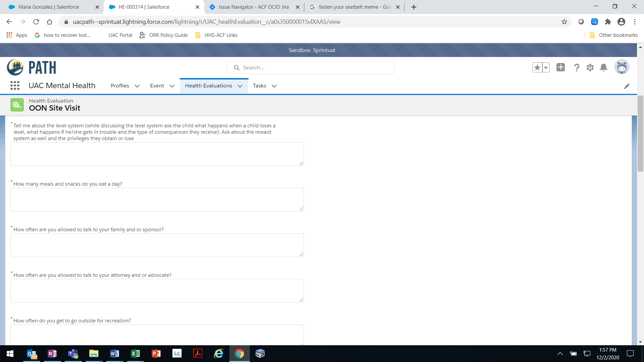Open the UAC Portal bookmark
644x362 pixels.
120,35
